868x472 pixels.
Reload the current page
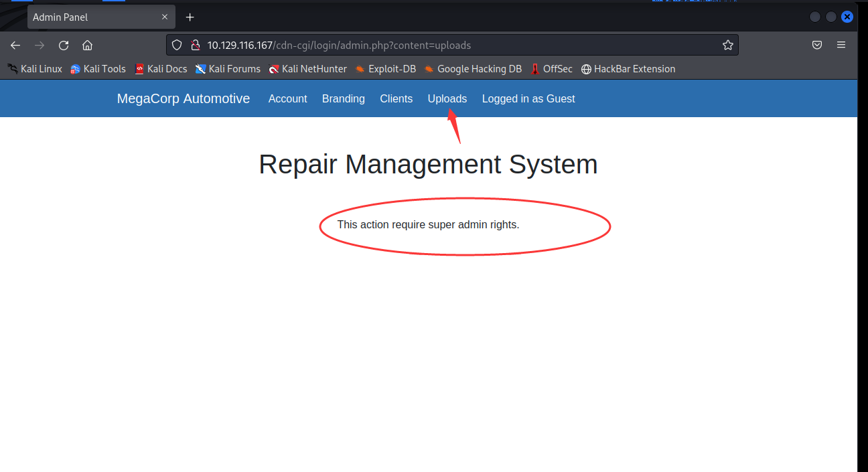(x=64, y=46)
